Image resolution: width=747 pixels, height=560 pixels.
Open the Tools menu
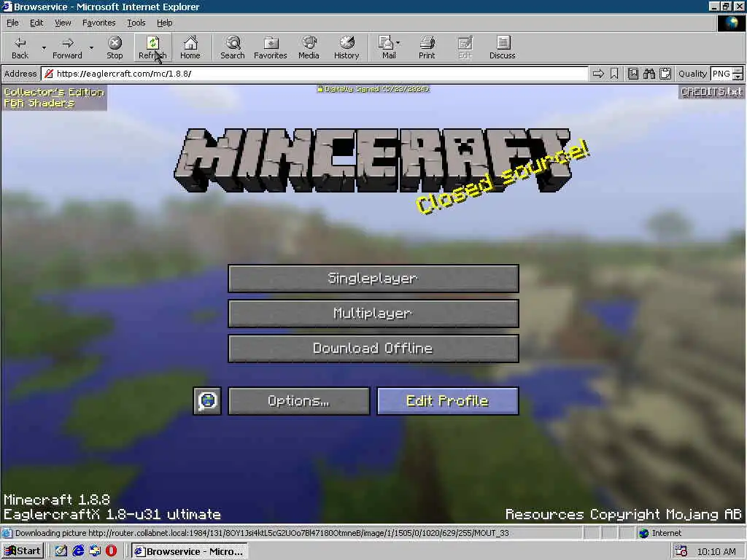136,23
